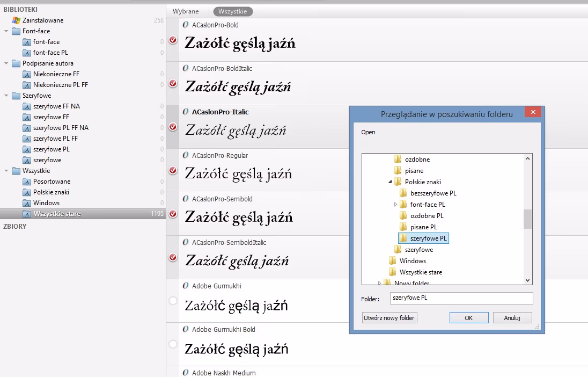Click the Wszystkie stare library icon

click(27, 214)
